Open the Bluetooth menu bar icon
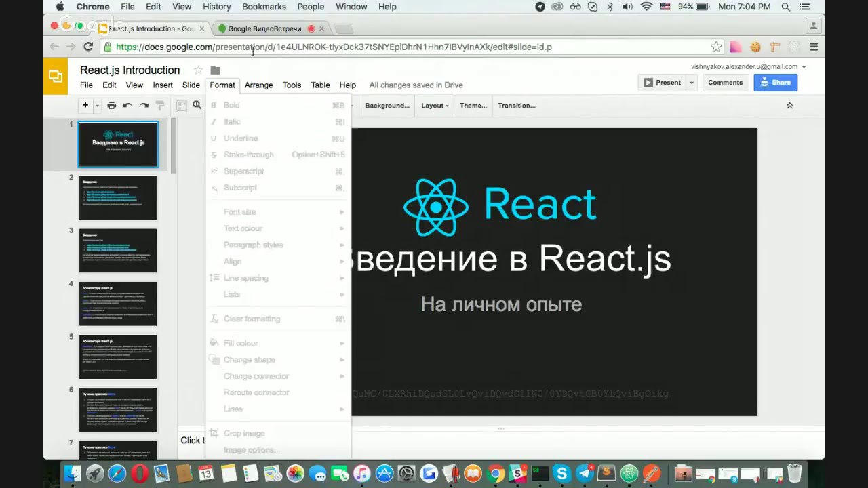Screen dimensions: 868x488 click(610, 7)
